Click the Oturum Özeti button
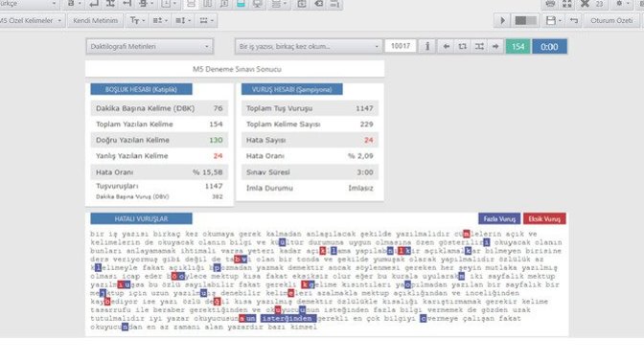The height and width of the screenshot is (362, 644). pos(611,20)
